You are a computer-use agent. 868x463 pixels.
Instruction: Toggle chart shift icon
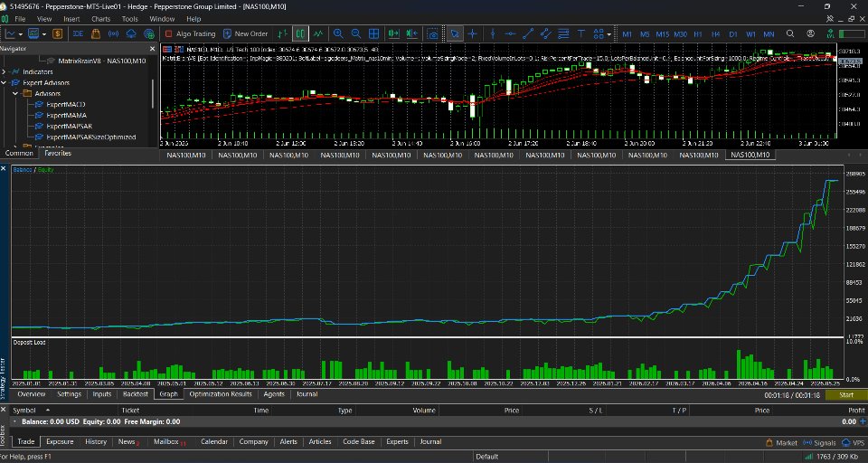(411, 33)
